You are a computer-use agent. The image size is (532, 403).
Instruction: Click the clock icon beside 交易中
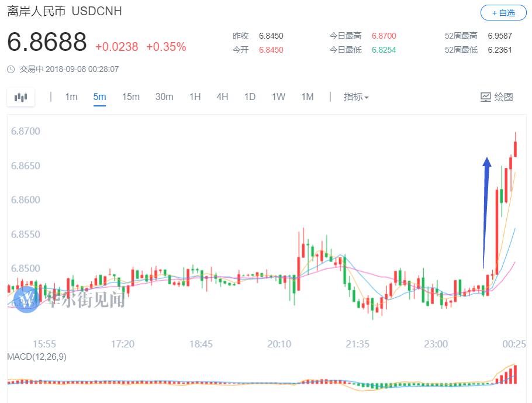coord(11,69)
